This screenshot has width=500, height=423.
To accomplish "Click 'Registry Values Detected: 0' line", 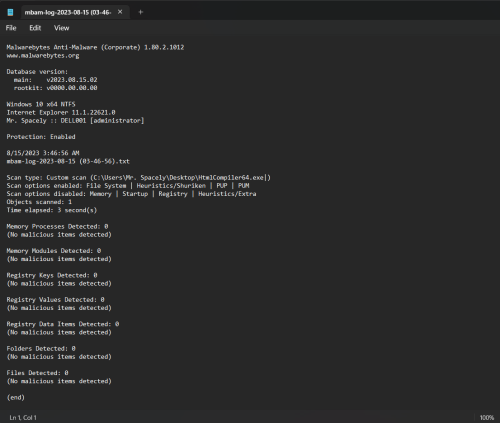I will point(56,300).
